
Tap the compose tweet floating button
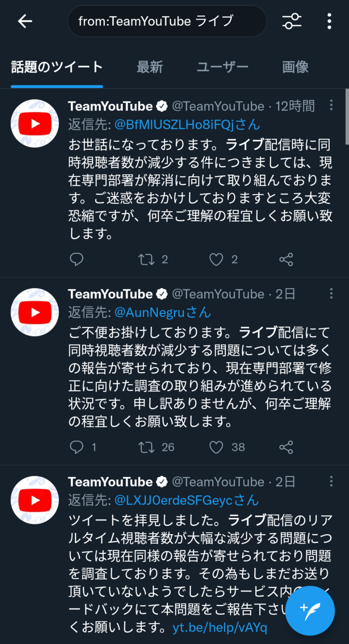pos(310,611)
